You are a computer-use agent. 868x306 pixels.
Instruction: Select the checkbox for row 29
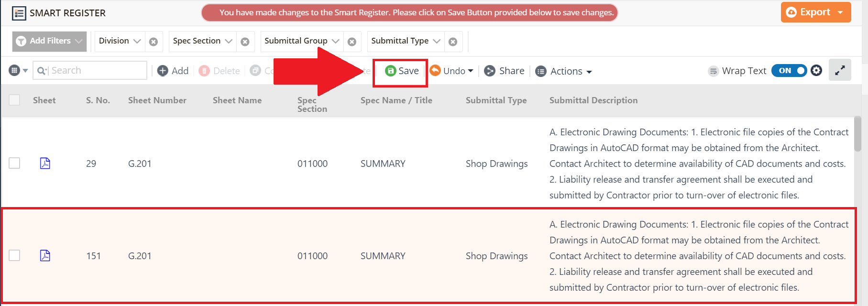[x=14, y=164]
